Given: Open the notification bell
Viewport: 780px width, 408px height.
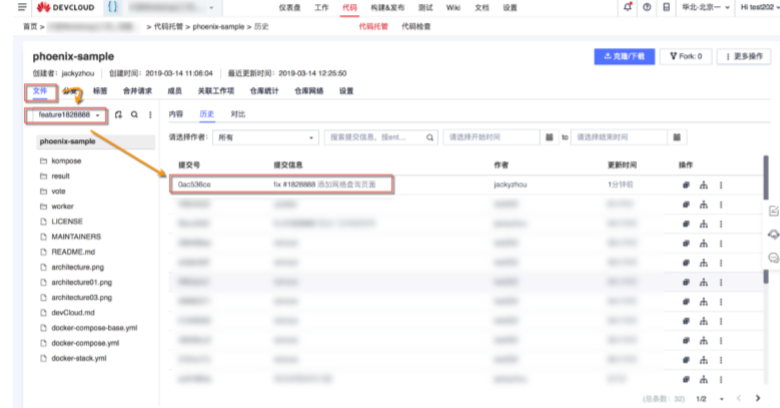Looking at the screenshot, I should click(627, 7).
